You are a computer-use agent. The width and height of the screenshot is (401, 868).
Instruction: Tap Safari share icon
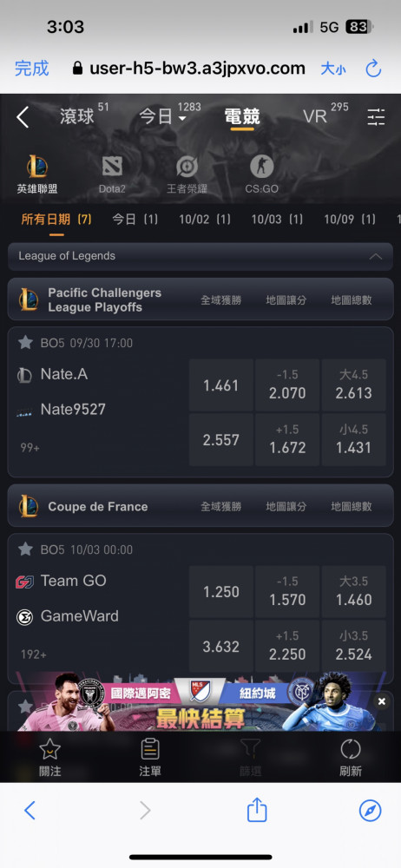[x=256, y=811]
